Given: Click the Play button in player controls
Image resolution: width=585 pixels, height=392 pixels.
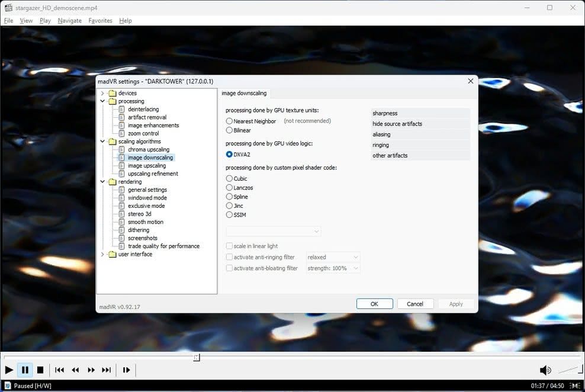Looking at the screenshot, I should [x=9, y=370].
